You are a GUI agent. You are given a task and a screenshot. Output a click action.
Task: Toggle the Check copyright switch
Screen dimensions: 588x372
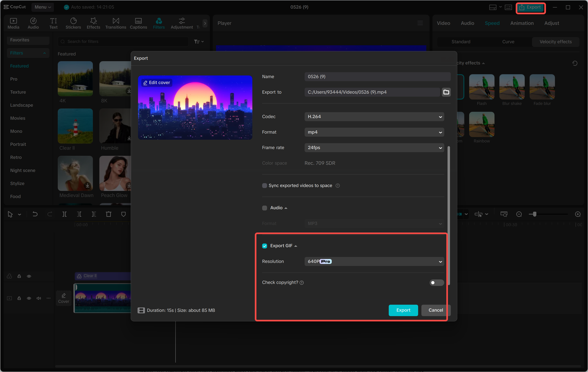click(437, 283)
